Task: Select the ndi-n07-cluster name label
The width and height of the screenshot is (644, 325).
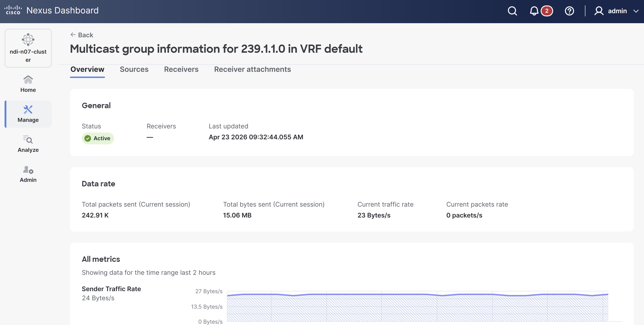Action: (28, 56)
